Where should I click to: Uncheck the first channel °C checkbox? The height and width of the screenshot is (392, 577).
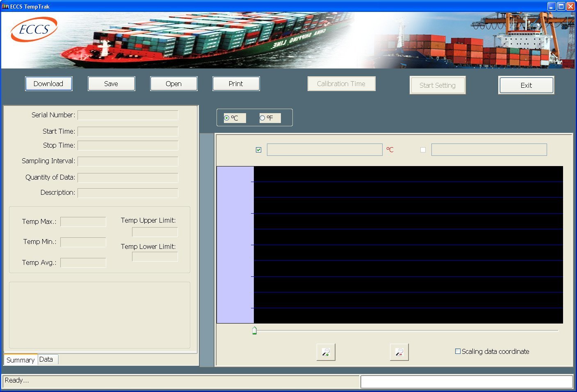click(x=258, y=150)
